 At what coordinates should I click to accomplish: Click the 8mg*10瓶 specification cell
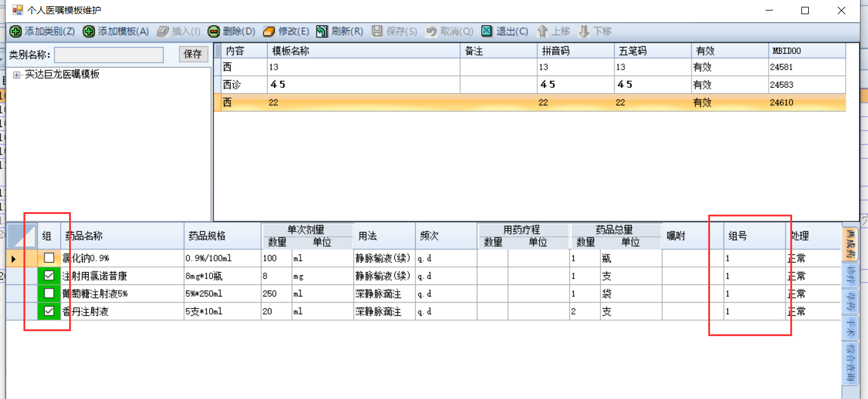tap(223, 276)
